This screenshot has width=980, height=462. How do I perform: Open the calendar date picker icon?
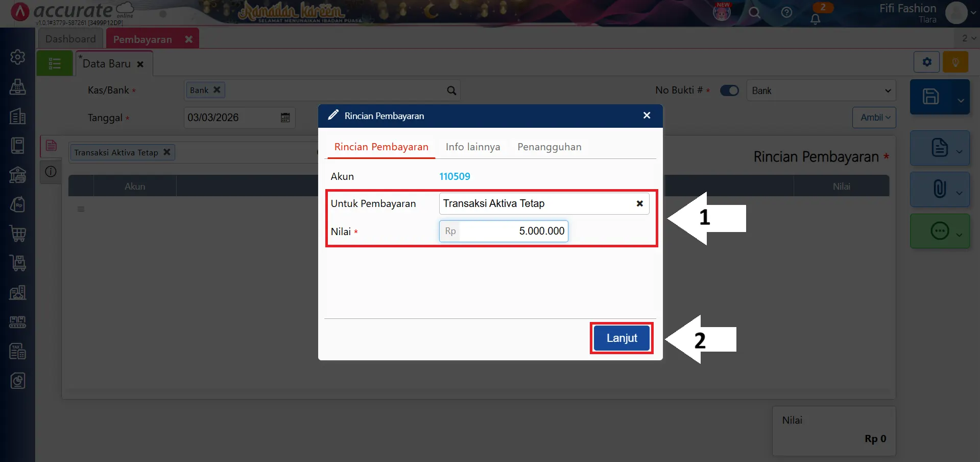285,118
